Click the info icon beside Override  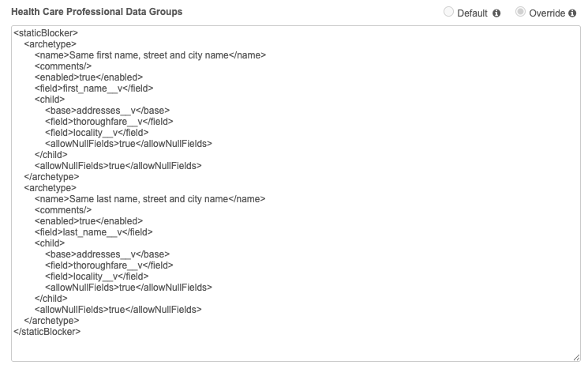pyautogui.click(x=572, y=13)
